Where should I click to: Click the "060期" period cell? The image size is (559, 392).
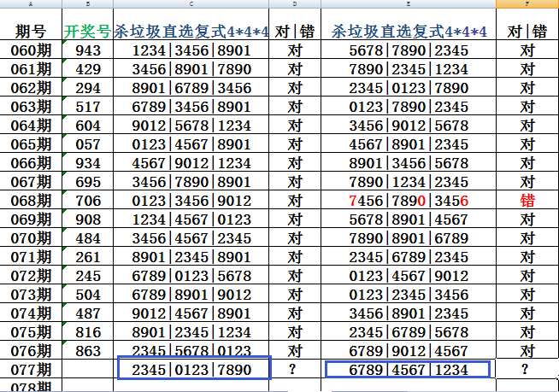pyautogui.click(x=31, y=50)
